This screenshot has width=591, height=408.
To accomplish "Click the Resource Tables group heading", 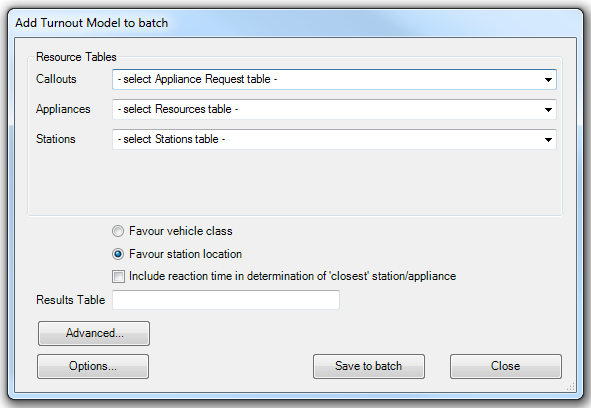I will tap(76, 57).
